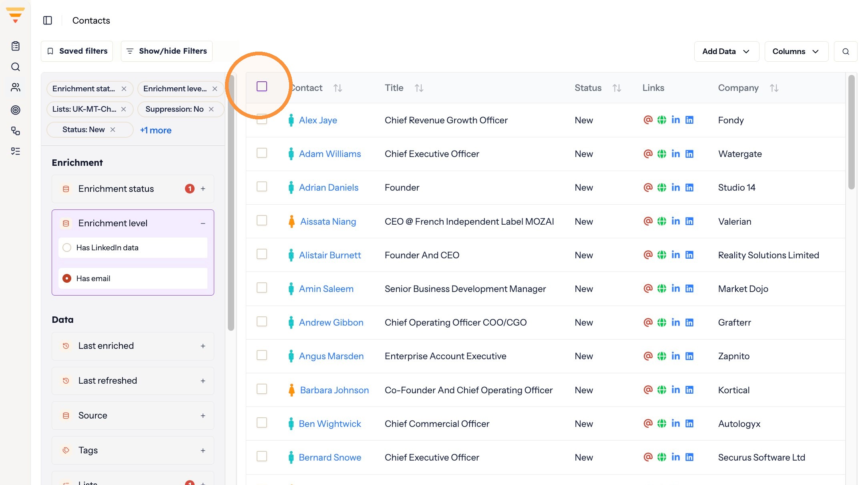Open the contacts people icon in sidebar

point(16,87)
